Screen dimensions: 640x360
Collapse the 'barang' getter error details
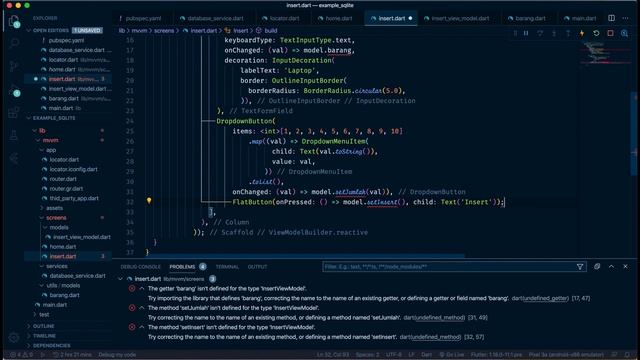(142, 289)
